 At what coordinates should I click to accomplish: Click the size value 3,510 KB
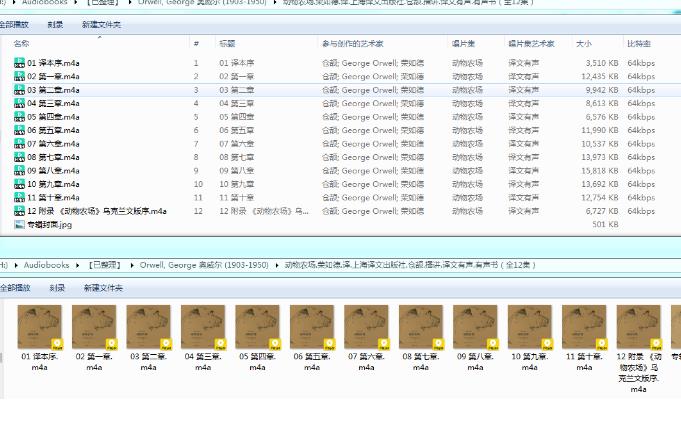(x=602, y=63)
